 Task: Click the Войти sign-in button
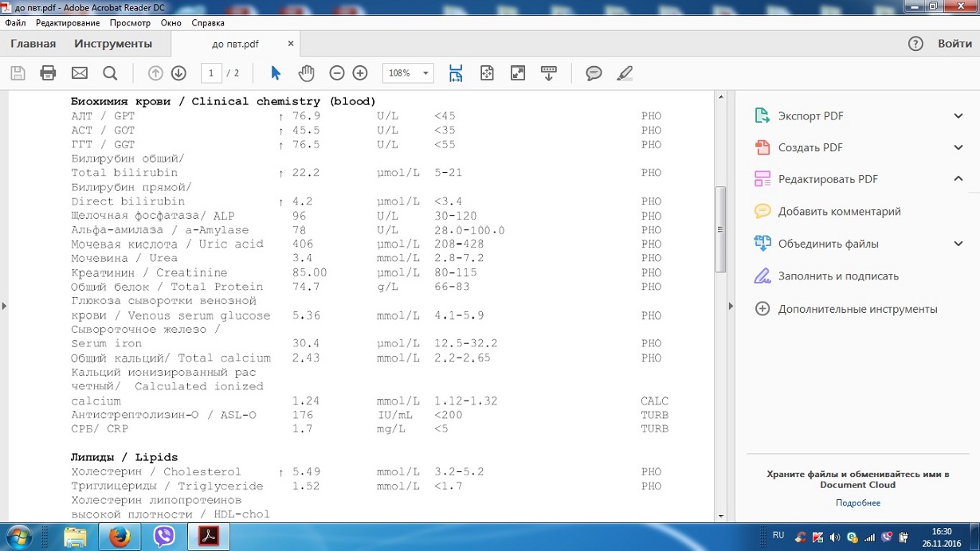tap(955, 44)
